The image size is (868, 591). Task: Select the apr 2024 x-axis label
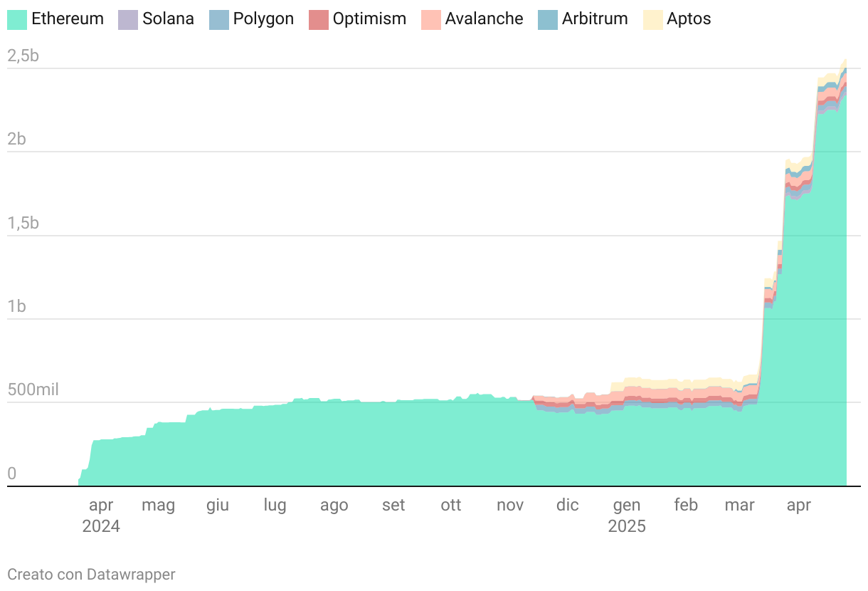click(101, 516)
